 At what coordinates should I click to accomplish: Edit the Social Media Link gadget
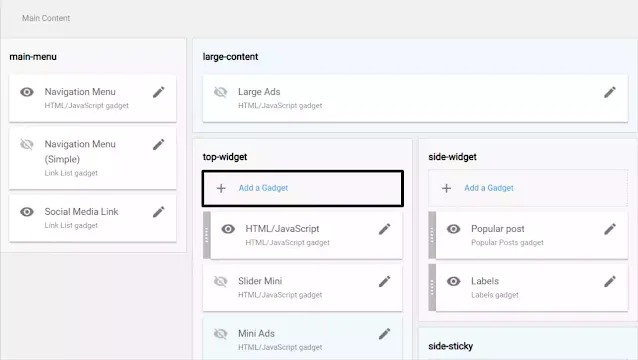tap(159, 212)
